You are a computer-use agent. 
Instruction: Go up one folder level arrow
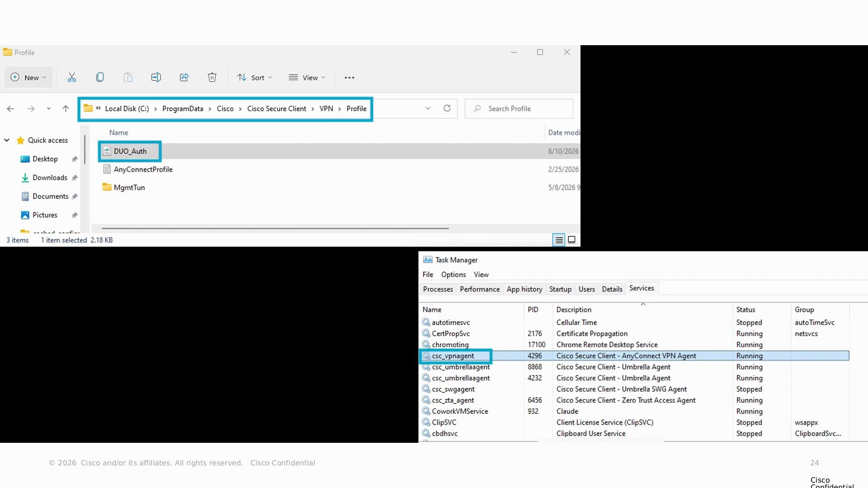pos(66,108)
